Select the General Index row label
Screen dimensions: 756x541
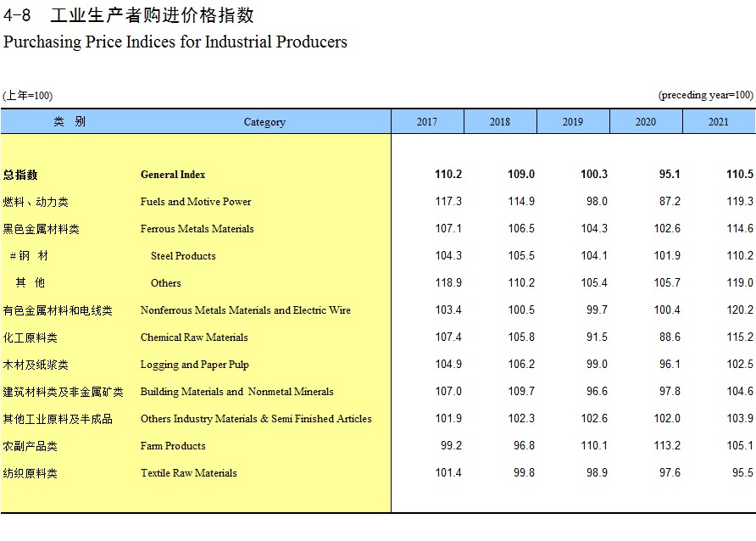tap(173, 175)
